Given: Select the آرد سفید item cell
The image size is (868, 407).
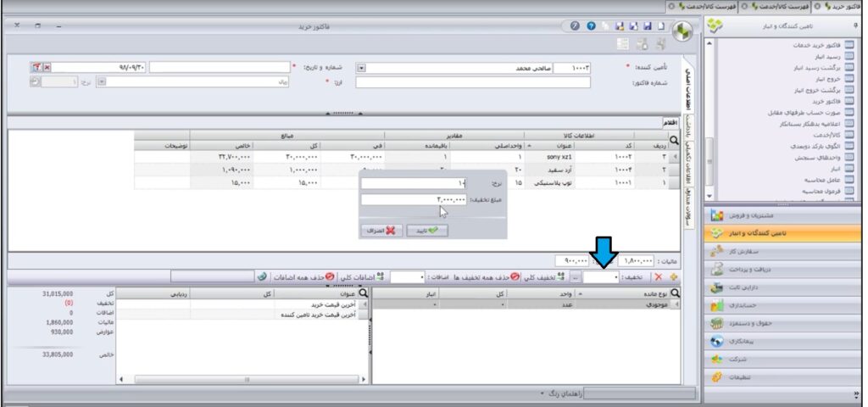Looking at the screenshot, I should 550,170.
